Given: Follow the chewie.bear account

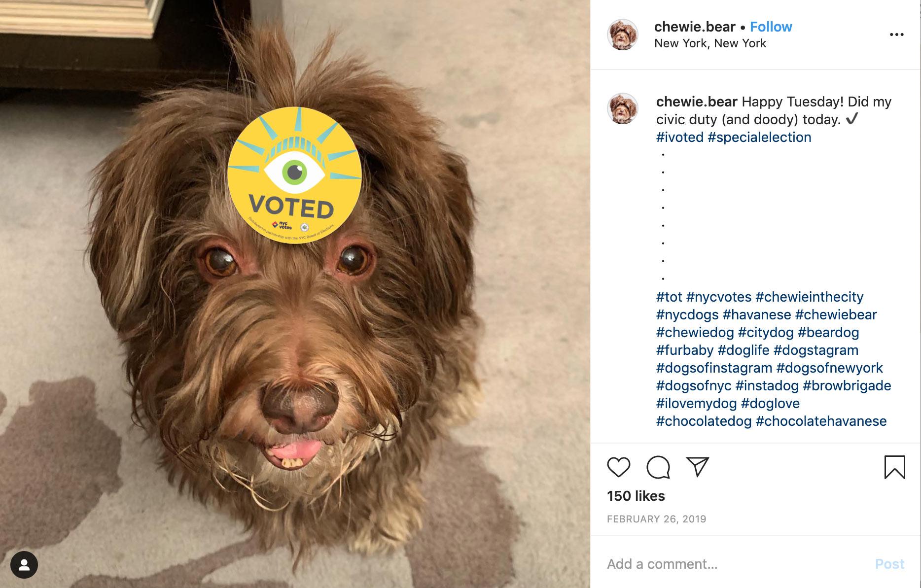Looking at the screenshot, I should click(x=771, y=27).
